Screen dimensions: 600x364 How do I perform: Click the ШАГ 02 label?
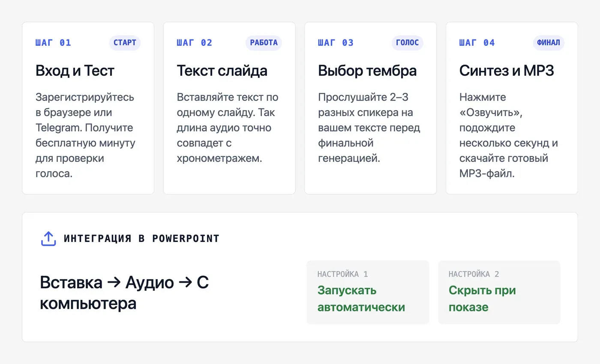[x=195, y=43]
